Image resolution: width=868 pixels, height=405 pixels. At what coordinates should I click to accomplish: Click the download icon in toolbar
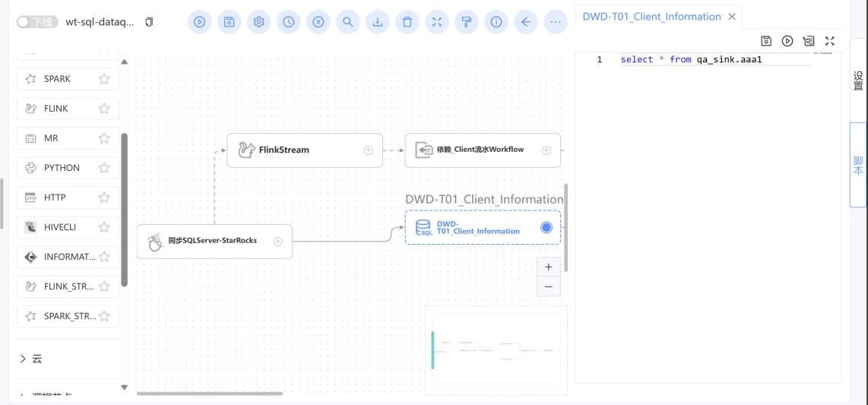[378, 22]
